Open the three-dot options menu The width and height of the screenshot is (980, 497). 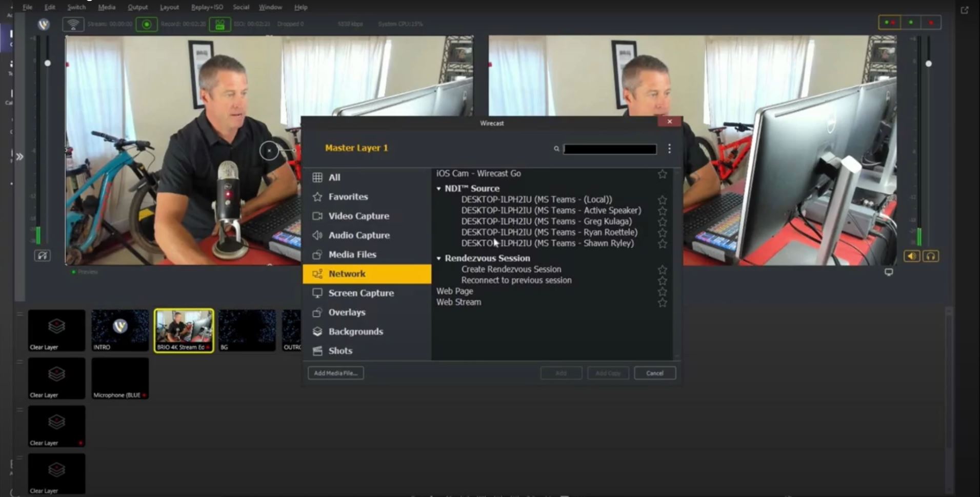(x=669, y=149)
